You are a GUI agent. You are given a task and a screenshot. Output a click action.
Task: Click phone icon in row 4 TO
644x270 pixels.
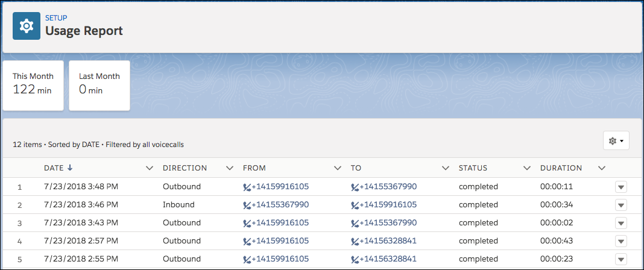coord(355,241)
